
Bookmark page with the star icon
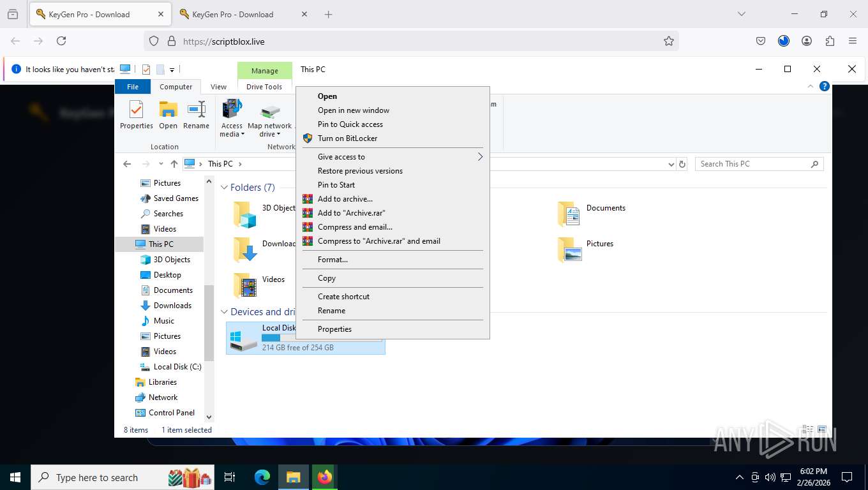[x=669, y=41]
